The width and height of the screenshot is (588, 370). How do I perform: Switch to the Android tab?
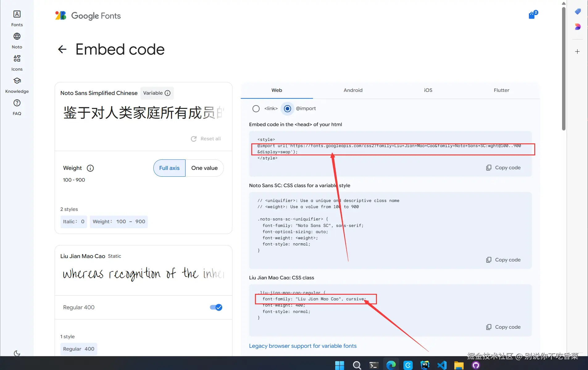(x=353, y=90)
